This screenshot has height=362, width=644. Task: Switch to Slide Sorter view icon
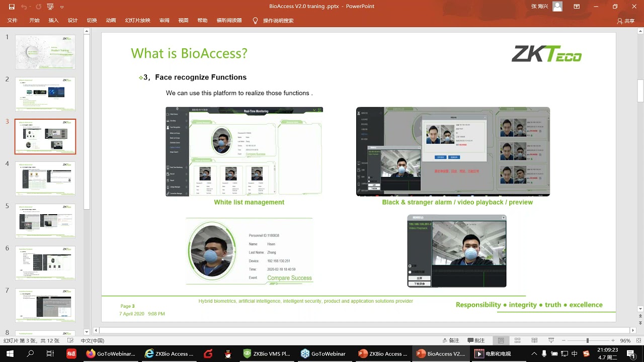[x=518, y=340]
